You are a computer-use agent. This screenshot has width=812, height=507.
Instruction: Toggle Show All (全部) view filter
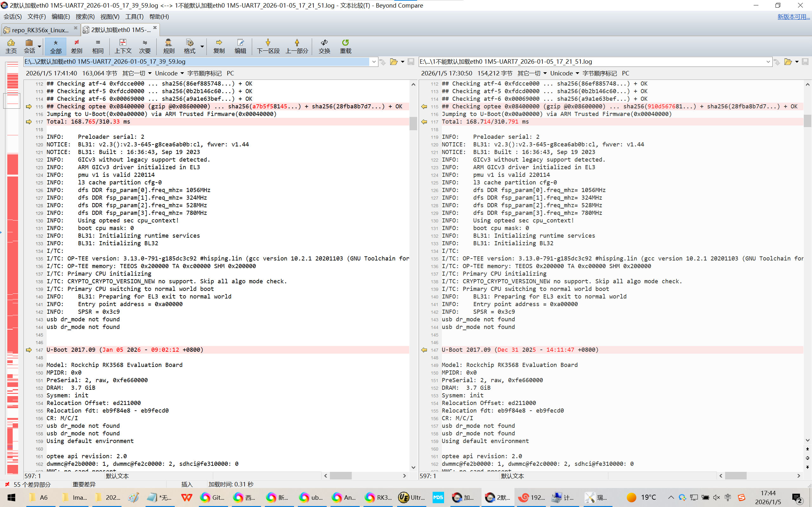coord(56,46)
